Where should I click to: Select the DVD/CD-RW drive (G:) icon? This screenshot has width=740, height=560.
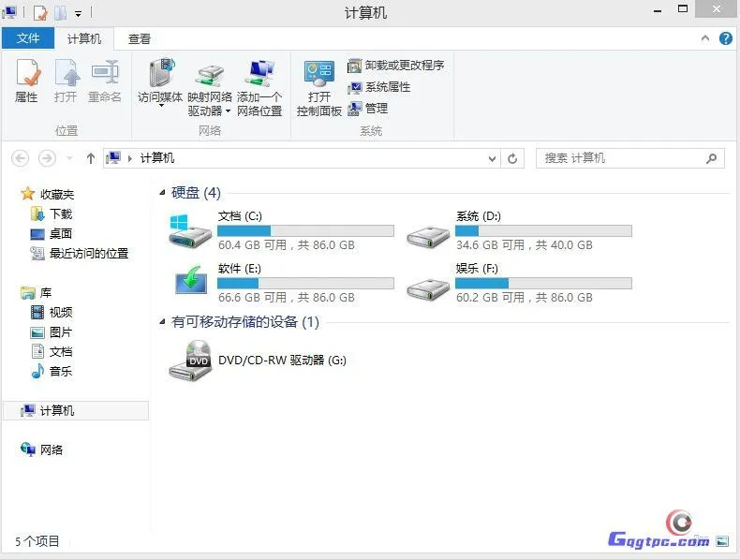coord(190,361)
